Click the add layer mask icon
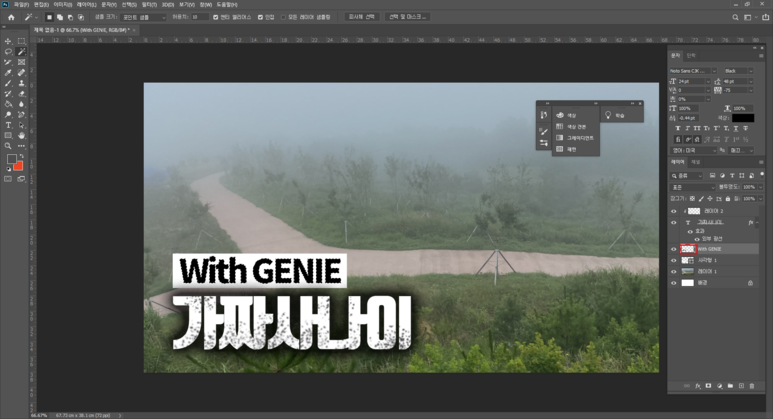 pos(708,386)
